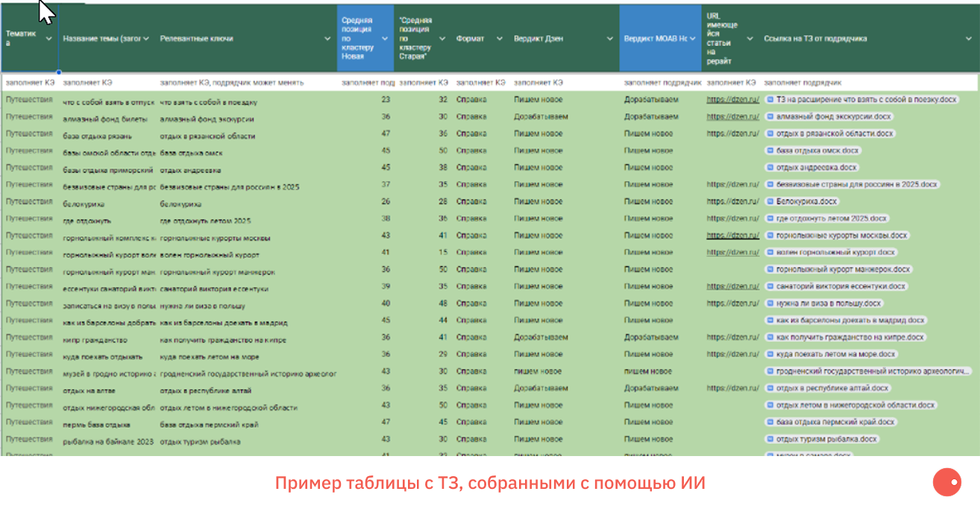Image resolution: width=980 pixels, height=506 pixels.
Task: Open the Средняя позиция по кластеру Новая filter
Action: (x=385, y=38)
